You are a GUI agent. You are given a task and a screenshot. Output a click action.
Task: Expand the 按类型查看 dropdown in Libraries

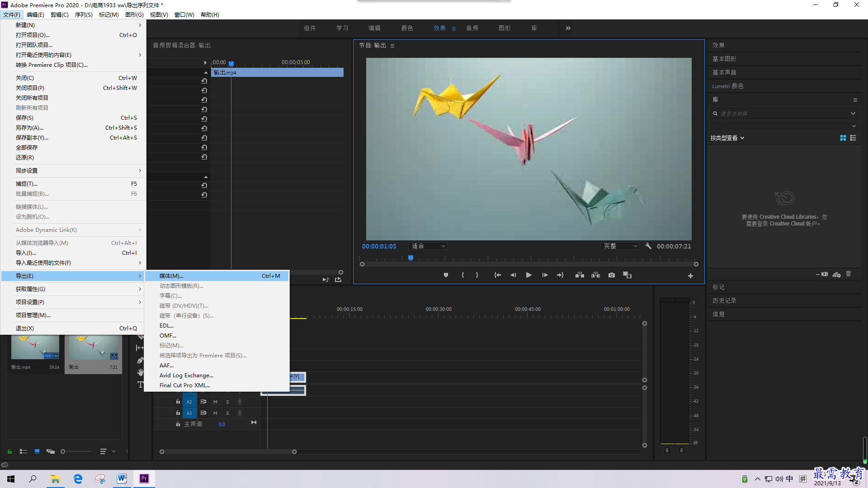(727, 138)
